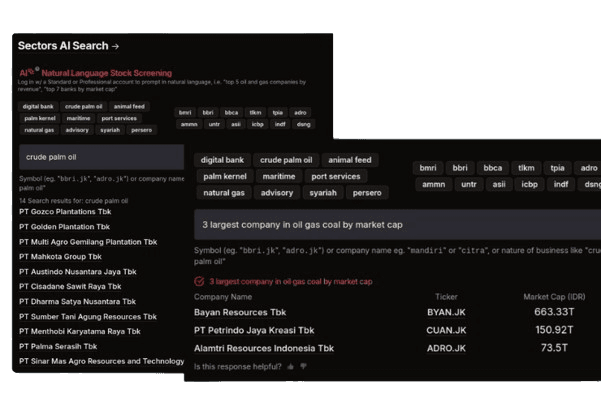Open the BYAN.JK ticker link

446,312
